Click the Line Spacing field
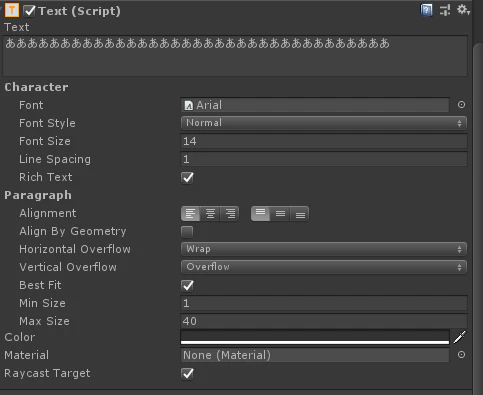483x395 pixels. (x=324, y=159)
